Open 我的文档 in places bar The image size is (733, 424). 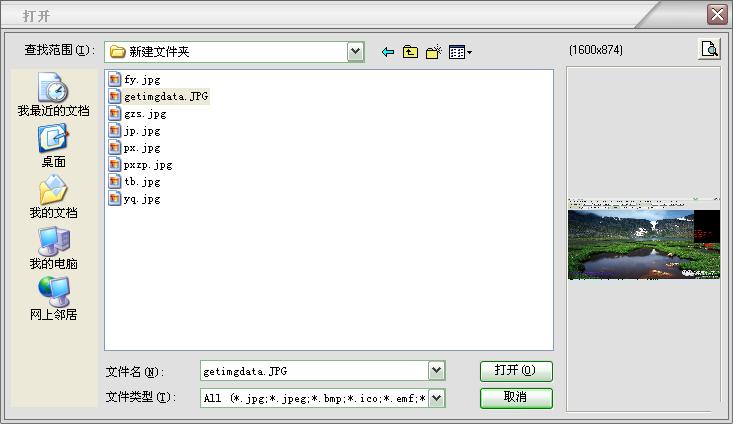coord(53,197)
